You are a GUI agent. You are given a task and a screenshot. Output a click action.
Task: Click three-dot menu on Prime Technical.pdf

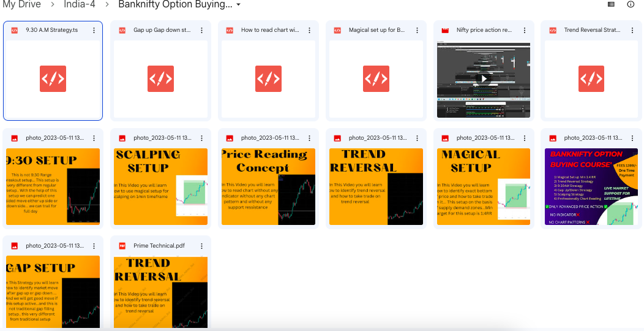point(201,246)
